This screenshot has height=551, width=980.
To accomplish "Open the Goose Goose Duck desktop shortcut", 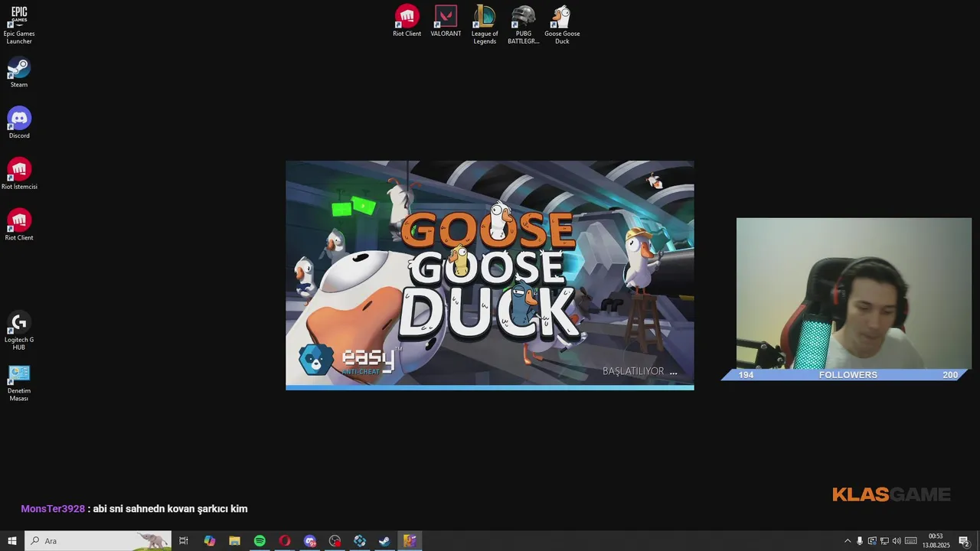I will click(x=562, y=24).
